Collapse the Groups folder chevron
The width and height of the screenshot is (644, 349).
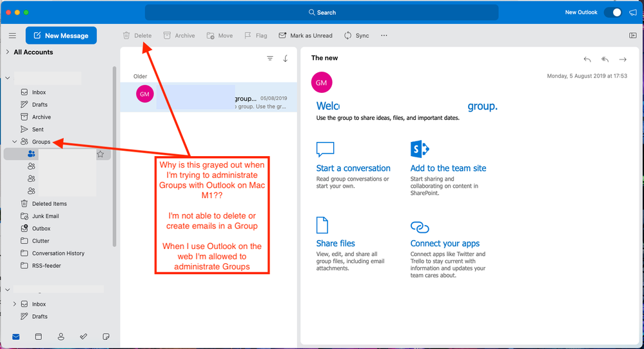pyautogui.click(x=14, y=141)
